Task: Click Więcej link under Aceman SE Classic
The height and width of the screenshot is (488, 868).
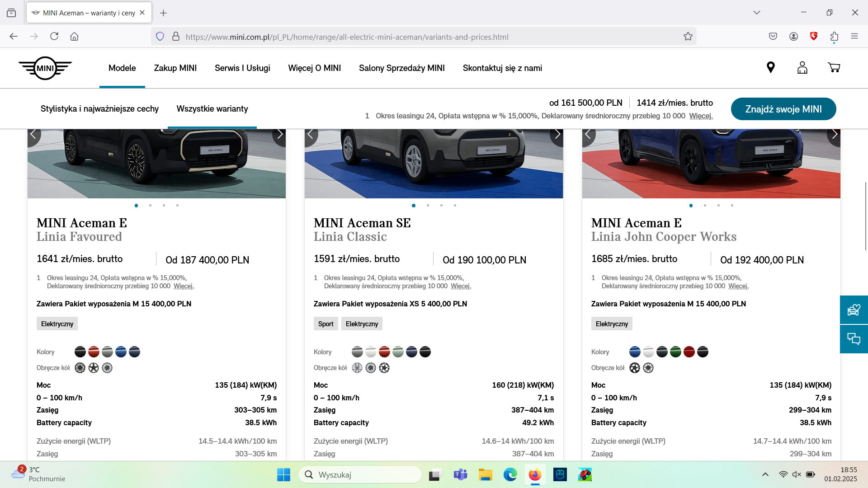Action: 461,286
